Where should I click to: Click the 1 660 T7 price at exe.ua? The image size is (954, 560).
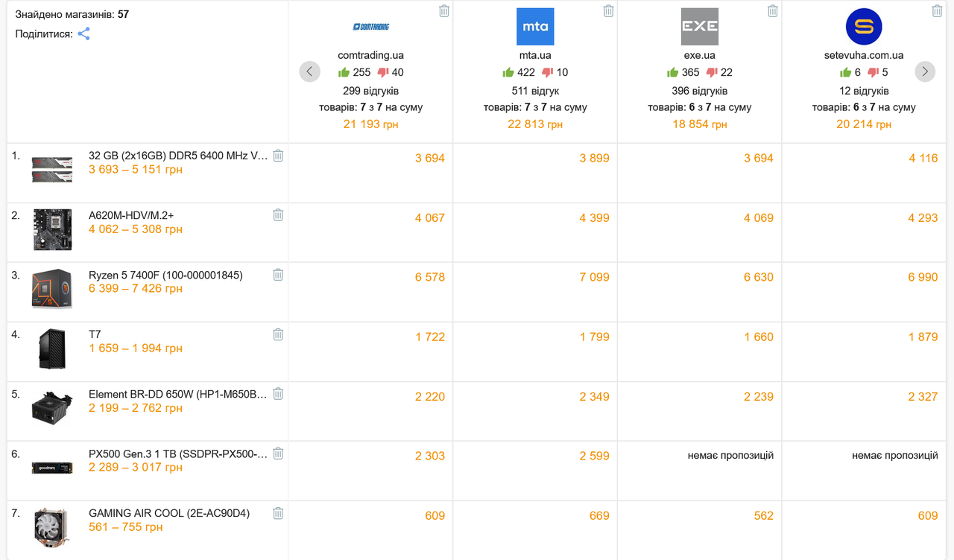click(x=759, y=337)
